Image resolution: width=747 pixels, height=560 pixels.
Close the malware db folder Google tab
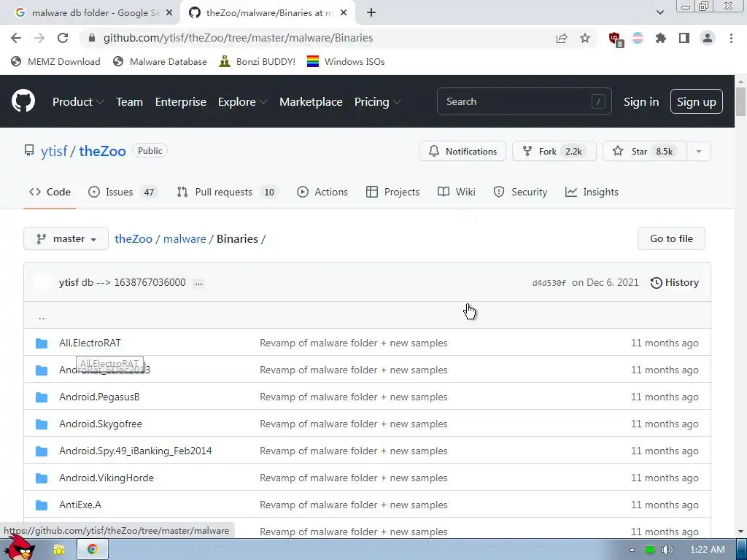[169, 13]
